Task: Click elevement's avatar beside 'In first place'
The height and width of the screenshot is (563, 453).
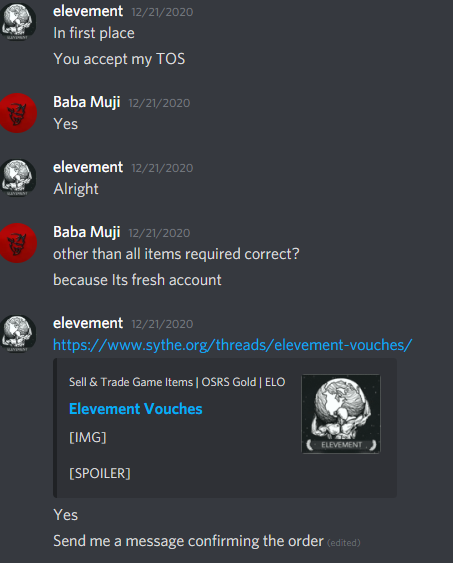Action: [x=18, y=22]
